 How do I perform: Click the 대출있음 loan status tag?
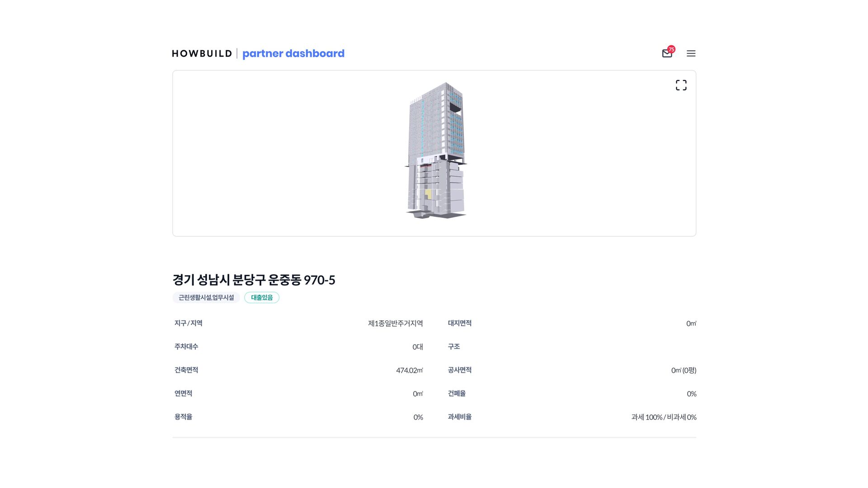tap(262, 297)
